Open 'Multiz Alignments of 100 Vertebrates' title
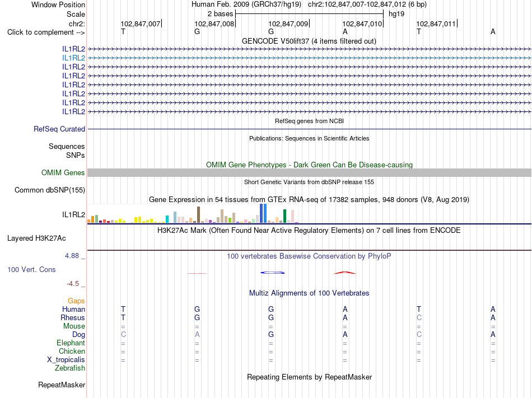 point(309,293)
